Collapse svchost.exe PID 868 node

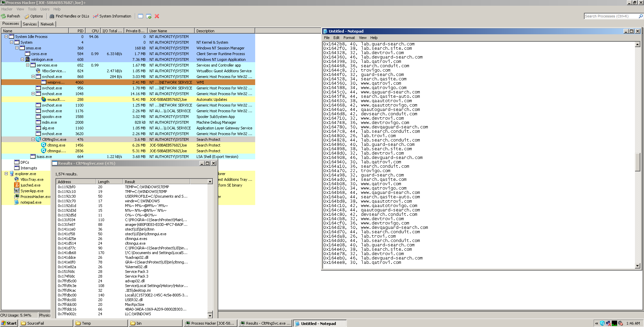(33, 77)
